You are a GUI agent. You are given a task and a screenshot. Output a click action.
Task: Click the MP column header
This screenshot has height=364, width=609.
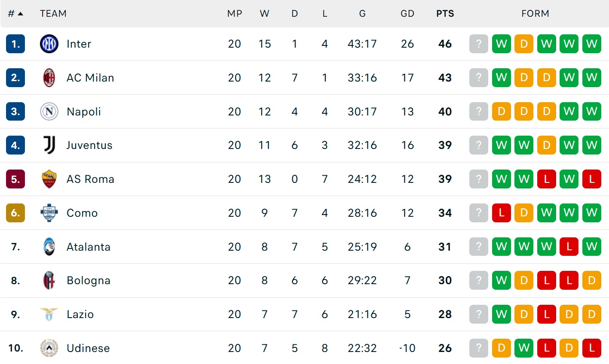click(x=235, y=14)
